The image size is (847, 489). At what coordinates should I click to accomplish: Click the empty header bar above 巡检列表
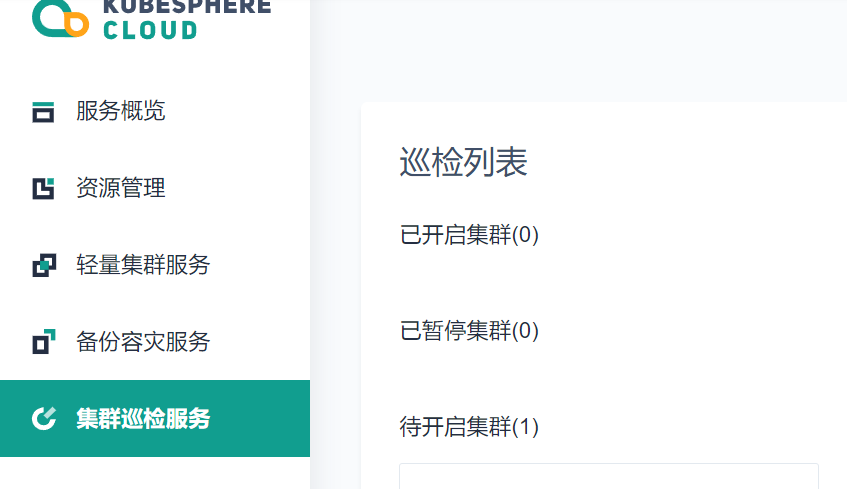[579, 50]
